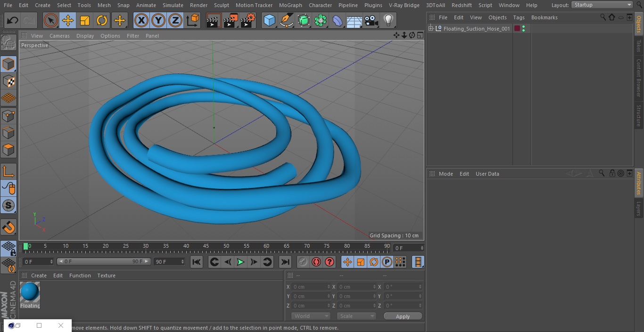This screenshot has width=644, height=332.
Task: Click Make Editable icon in left palette
Action: (8, 42)
